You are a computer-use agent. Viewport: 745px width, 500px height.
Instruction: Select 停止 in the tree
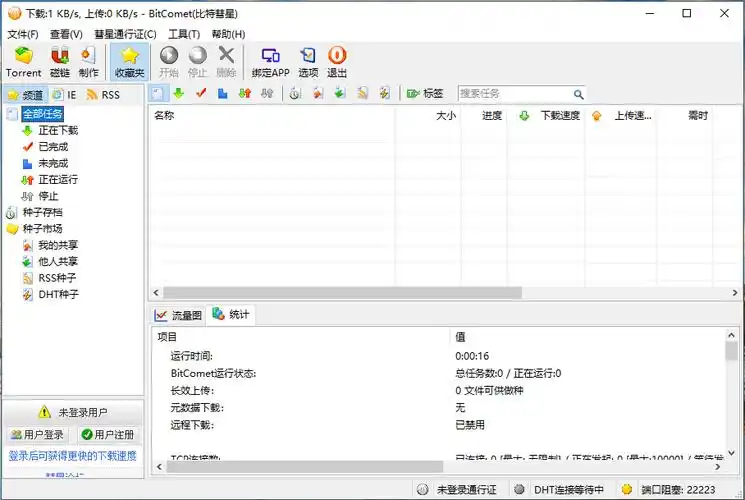(x=48, y=196)
